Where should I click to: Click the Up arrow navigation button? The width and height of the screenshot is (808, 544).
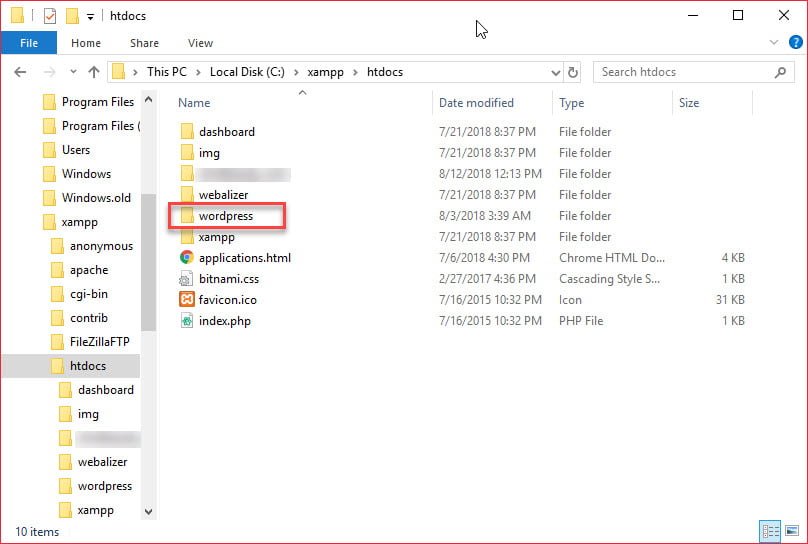94,72
